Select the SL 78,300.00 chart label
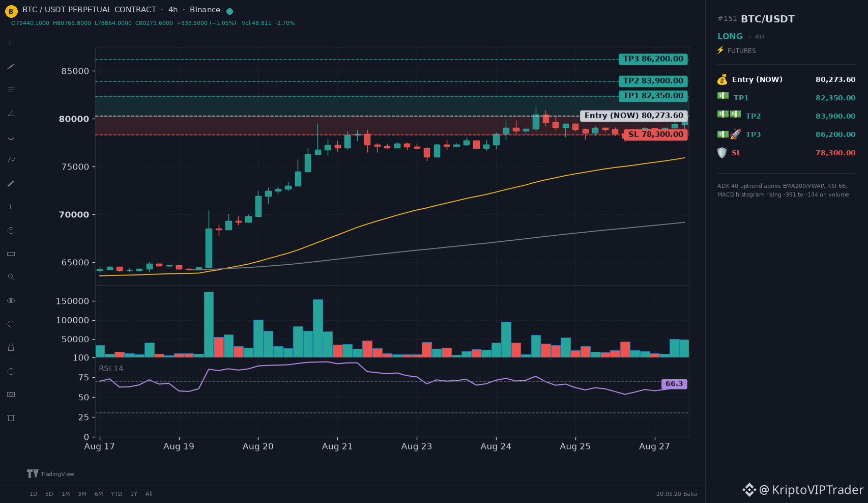868x503 pixels. [x=656, y=134]
